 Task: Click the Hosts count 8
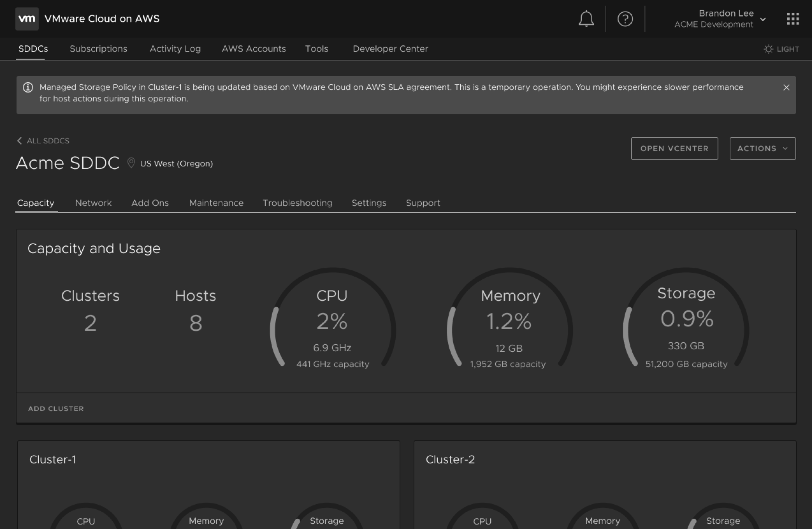[x=195, y=322]
